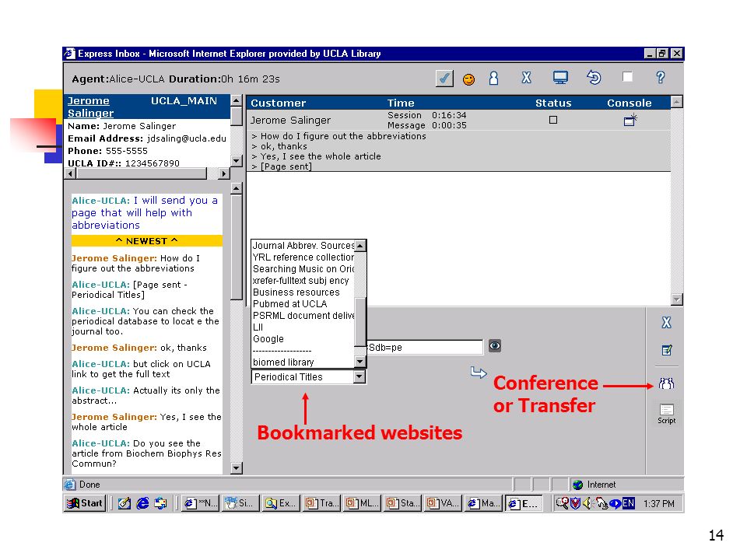Click the orange smiley face icon

(468, 79)
